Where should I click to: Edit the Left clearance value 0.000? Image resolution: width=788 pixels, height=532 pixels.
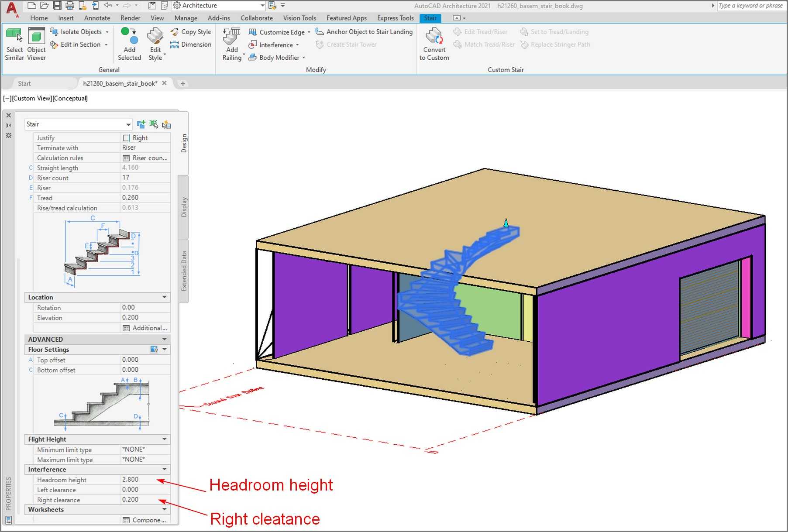[145, 489]
